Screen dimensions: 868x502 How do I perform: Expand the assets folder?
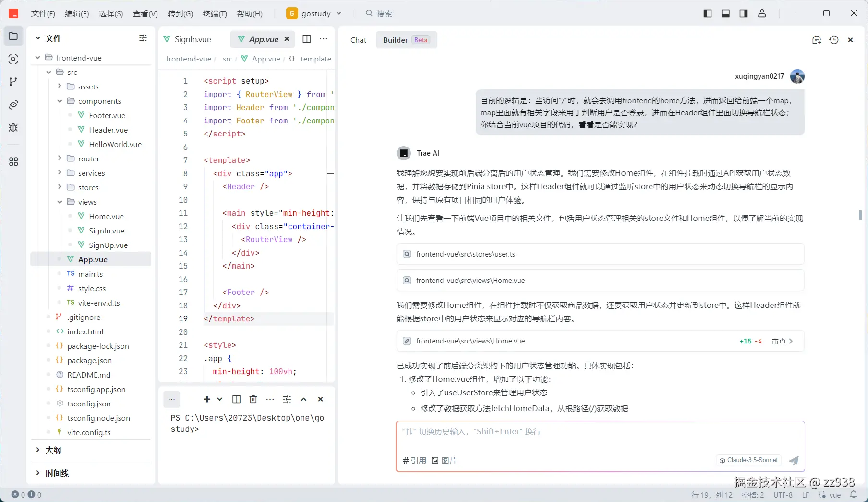[60, 86]
